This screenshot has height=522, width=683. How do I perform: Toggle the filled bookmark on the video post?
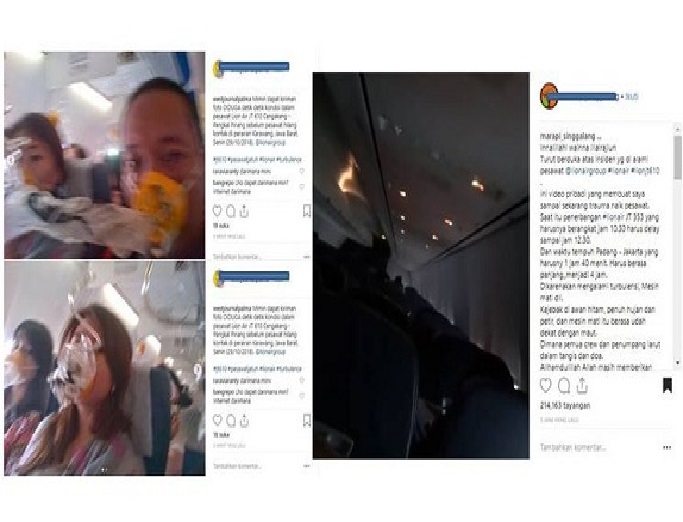click(x=667, y=385)
